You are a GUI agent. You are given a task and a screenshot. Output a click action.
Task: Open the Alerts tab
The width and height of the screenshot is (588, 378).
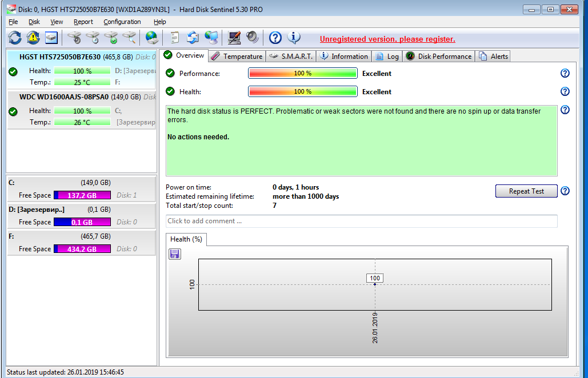pyautogui.click(x=494, y=56)
